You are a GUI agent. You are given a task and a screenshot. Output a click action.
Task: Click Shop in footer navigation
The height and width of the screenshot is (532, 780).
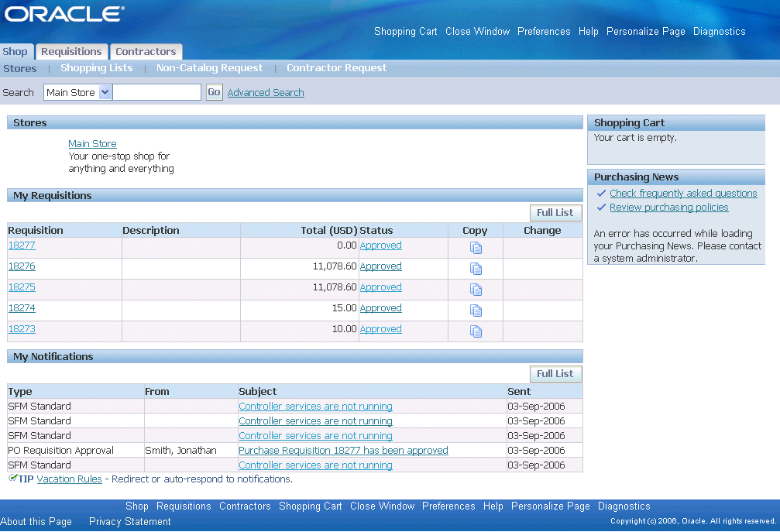pos(137,506)
